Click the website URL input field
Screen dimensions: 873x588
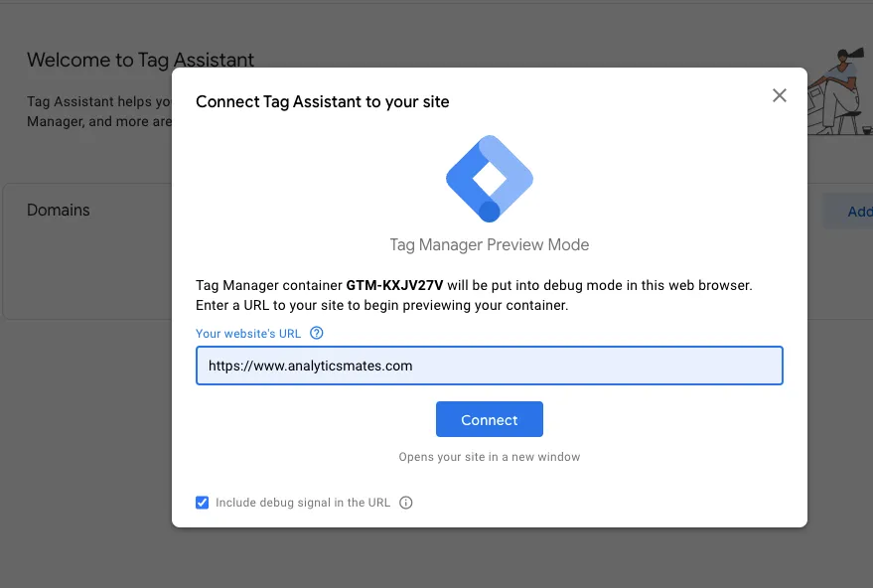point(490,366)
